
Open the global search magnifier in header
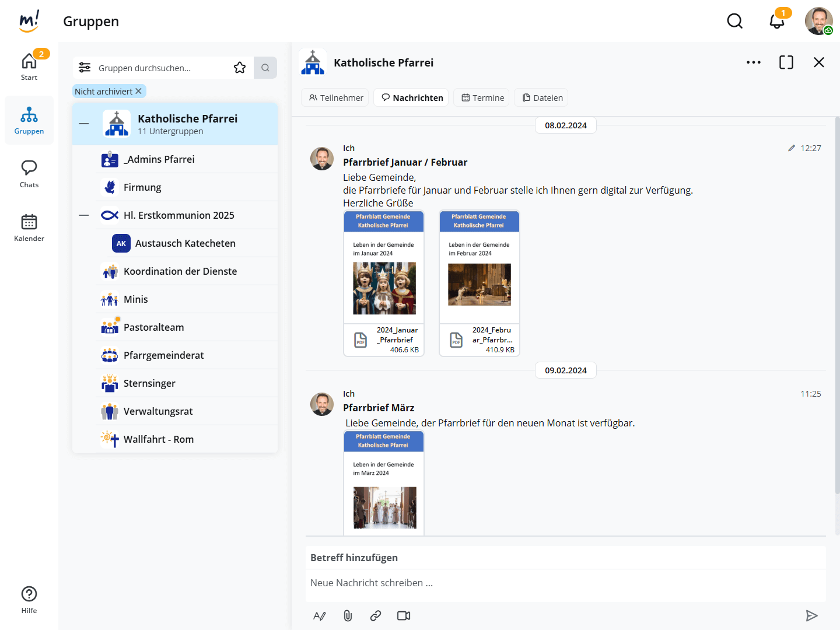click(x=734, y=22)
